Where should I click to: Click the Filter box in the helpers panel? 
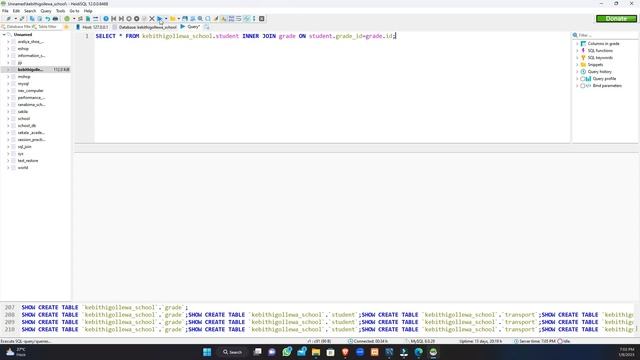coord(605,35)
